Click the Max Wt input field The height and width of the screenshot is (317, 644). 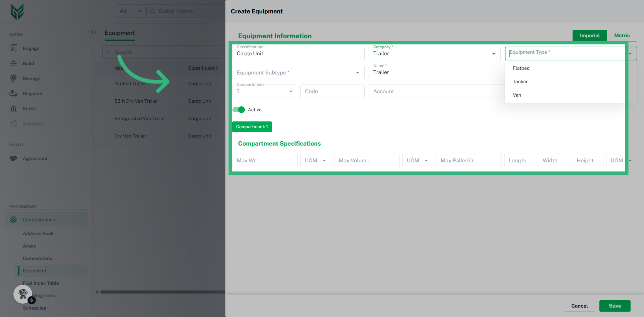(x=264, y=160)
